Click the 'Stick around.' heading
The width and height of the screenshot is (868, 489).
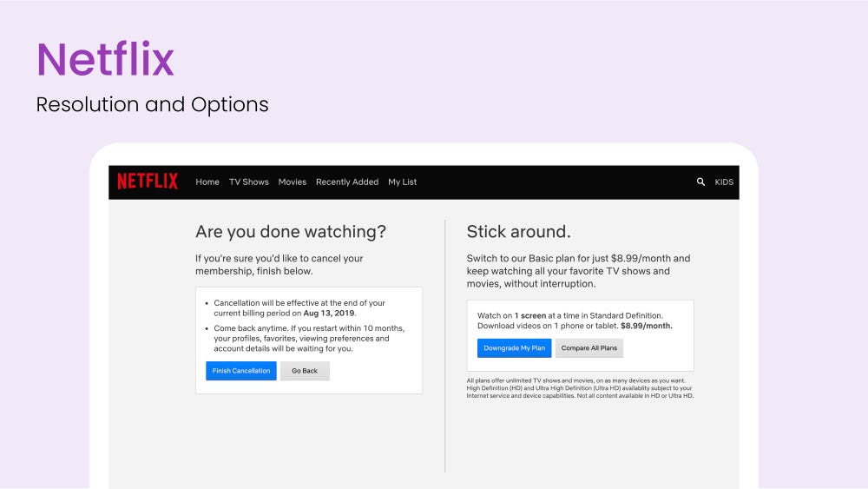pos(518,232)
